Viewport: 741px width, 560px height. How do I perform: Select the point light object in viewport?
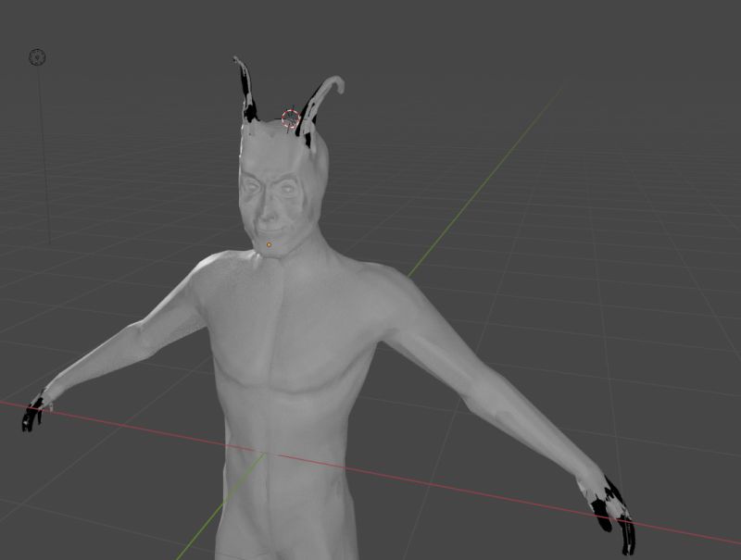(x=37, y=57)
